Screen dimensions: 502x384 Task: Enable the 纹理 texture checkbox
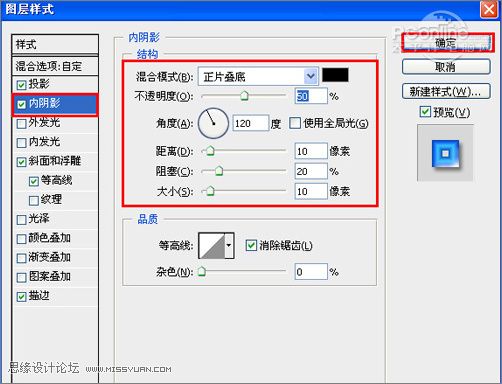coord(34,201)
